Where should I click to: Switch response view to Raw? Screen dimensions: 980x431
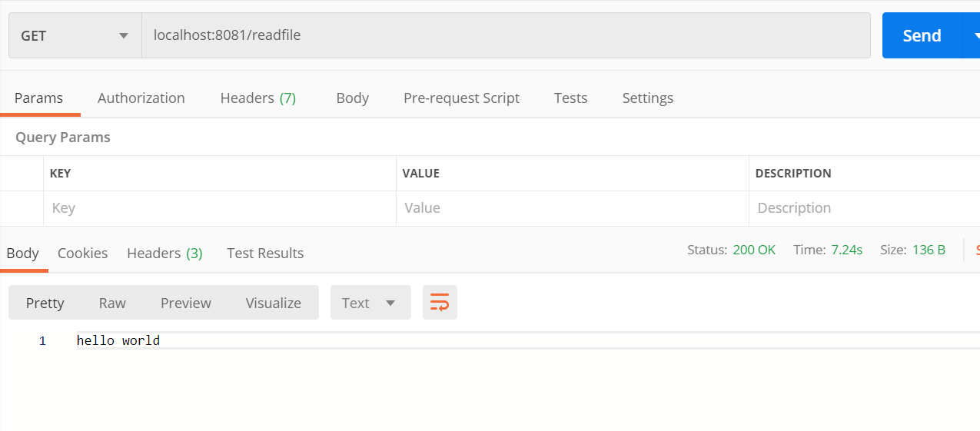pyautogui.click(x=112, y=303)
